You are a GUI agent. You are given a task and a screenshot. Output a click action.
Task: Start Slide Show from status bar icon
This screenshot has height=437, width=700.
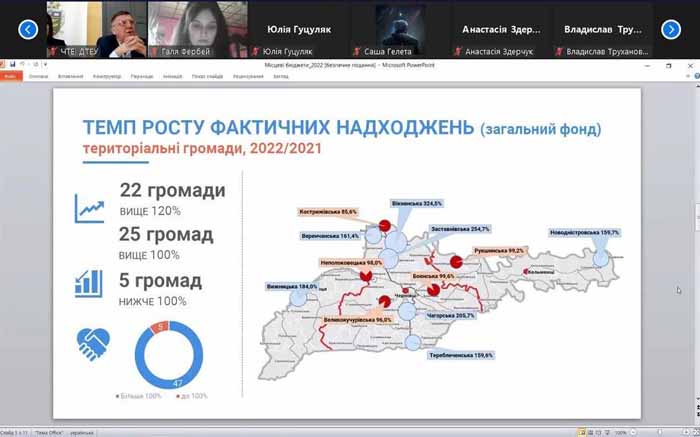(x=608, y=433)
